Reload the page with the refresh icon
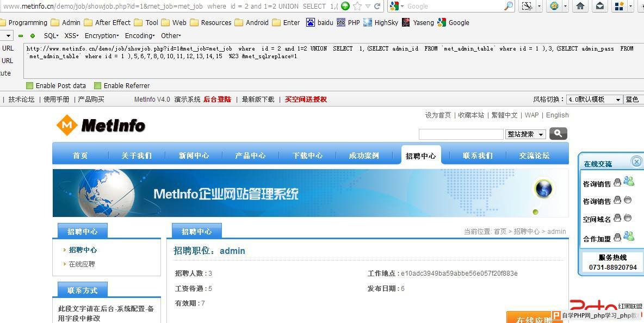 tap(377, 6)
